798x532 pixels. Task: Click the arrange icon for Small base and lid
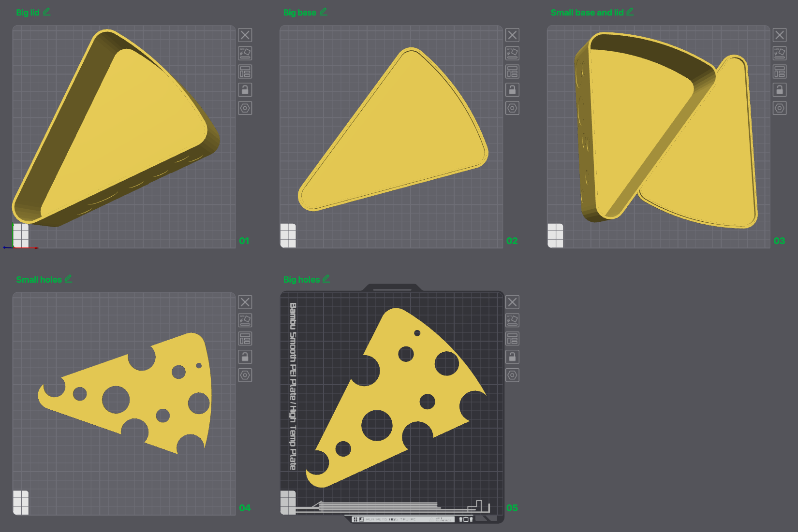click(780, 72)
